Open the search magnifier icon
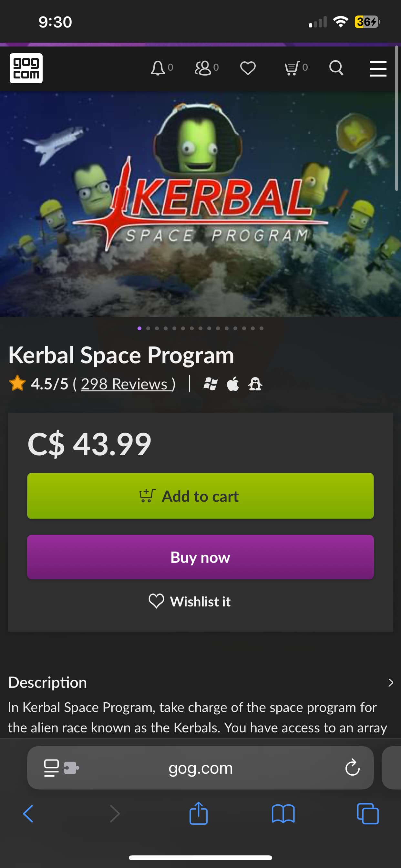Screen dimensions: 401x868 tap(336, 68)
